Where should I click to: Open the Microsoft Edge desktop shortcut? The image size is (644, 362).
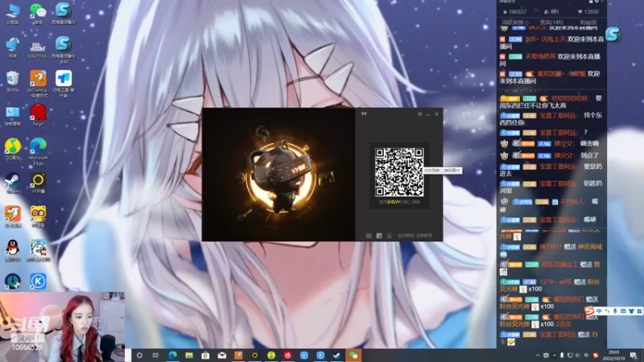pyautogui.click(x=38, y=151)
